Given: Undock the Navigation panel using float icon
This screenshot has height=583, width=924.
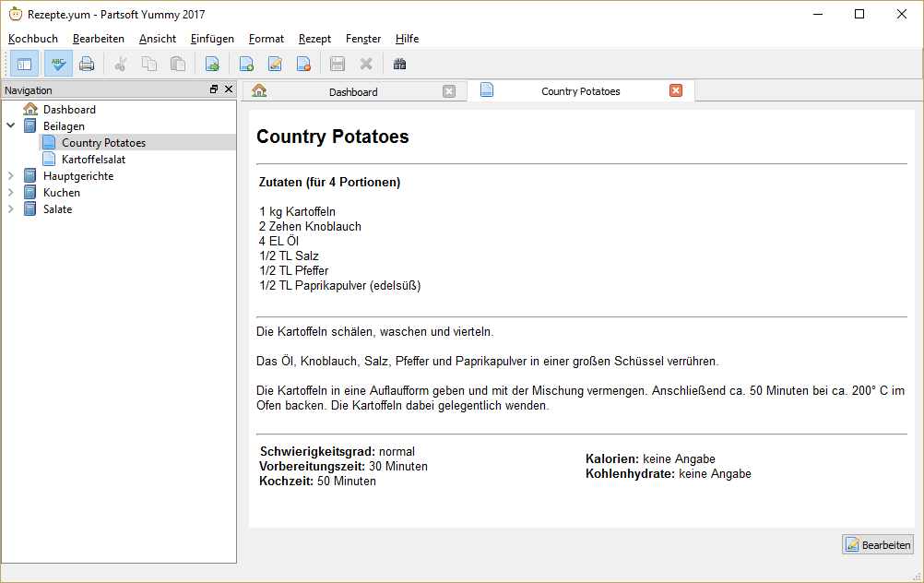Looking at the screenshot, I should tap(214, 89).
